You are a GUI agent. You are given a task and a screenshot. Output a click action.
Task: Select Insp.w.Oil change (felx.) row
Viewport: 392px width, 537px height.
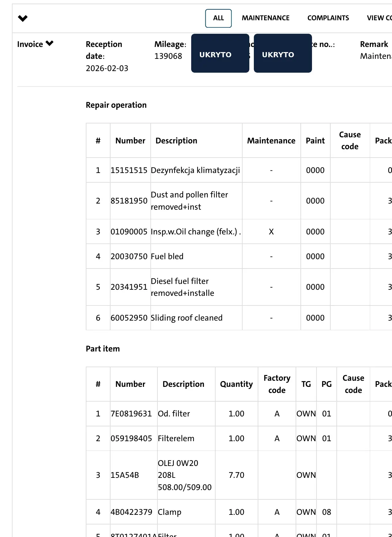tap(239, 232)
